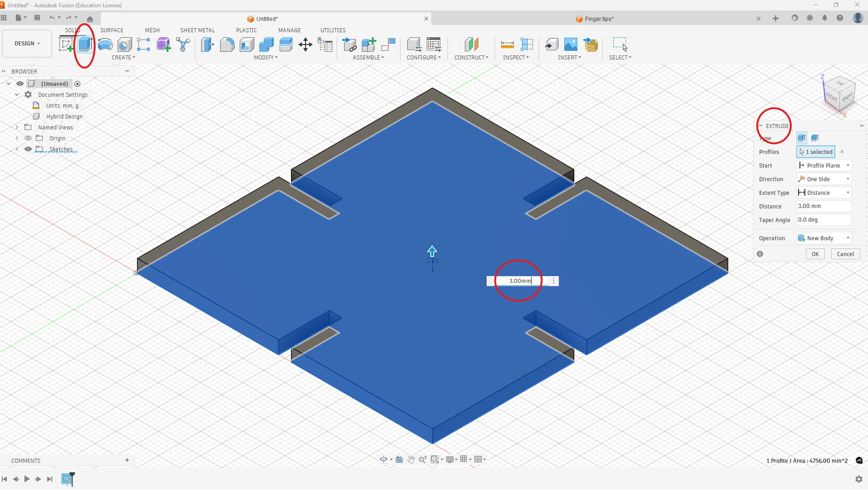868x490 pixels.
Task: Click the Configure Table icon
Action: (434, 45)
